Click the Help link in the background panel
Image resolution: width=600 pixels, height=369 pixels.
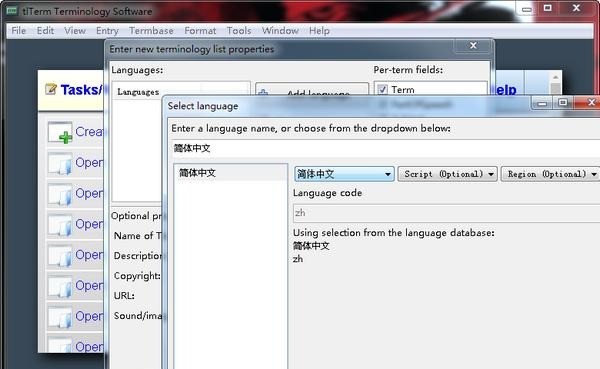pos(506,90)
